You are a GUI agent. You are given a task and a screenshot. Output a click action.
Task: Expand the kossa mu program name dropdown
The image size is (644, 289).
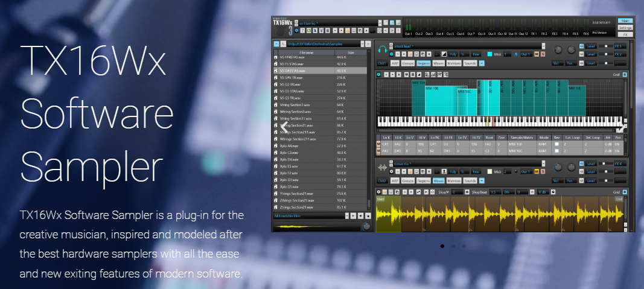click(543, 164)
